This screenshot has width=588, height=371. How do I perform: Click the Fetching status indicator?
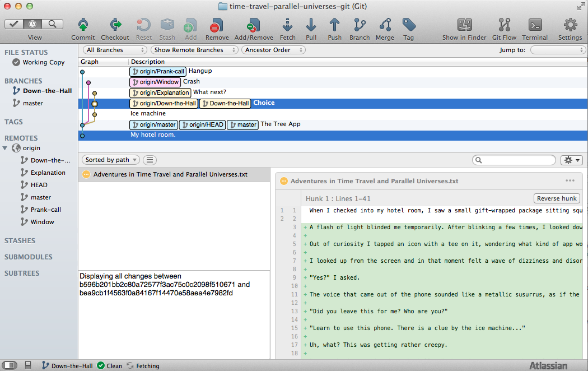143,366
